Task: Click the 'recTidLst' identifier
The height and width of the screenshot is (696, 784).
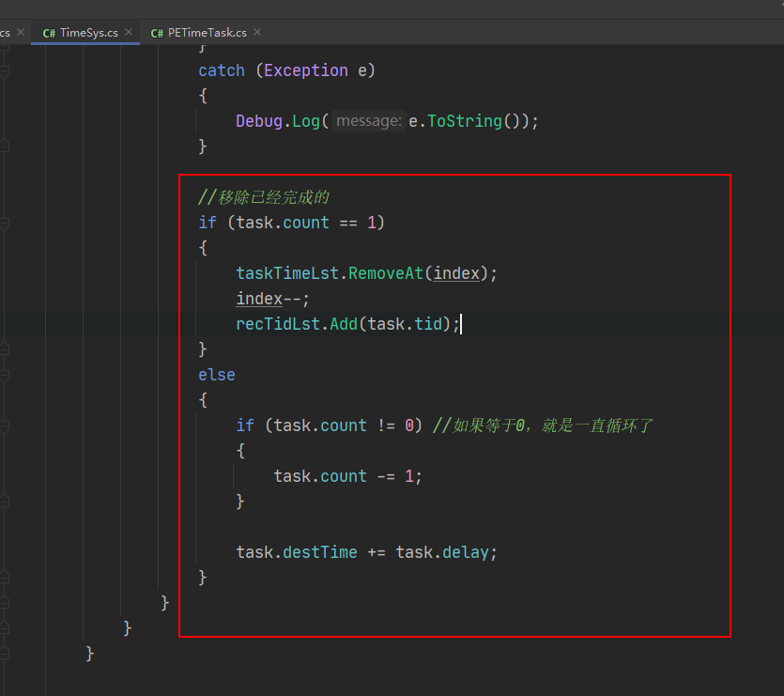Action: pos(278,324)
